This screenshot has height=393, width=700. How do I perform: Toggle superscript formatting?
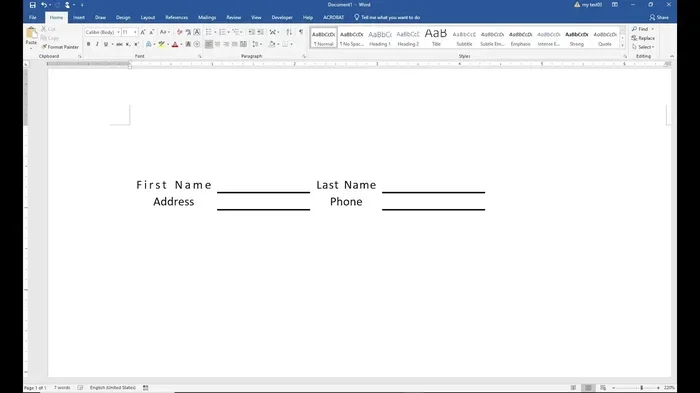point(136,44)
